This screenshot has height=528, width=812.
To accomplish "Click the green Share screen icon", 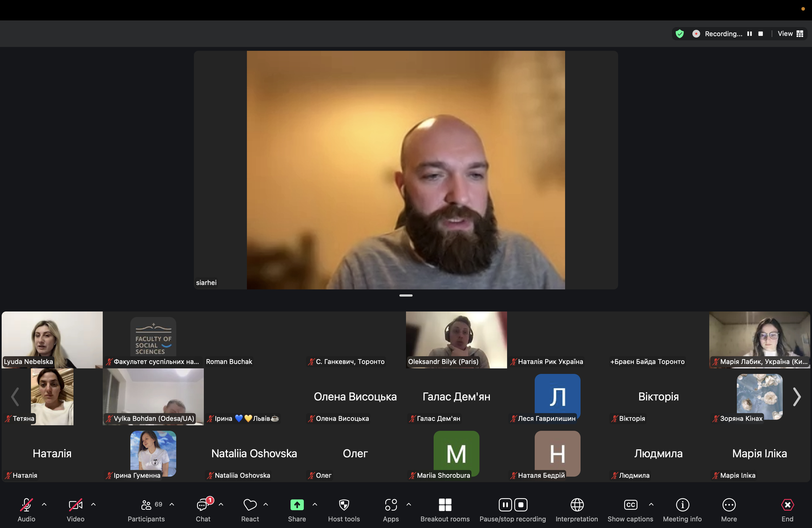I will [x=296, y=505].
